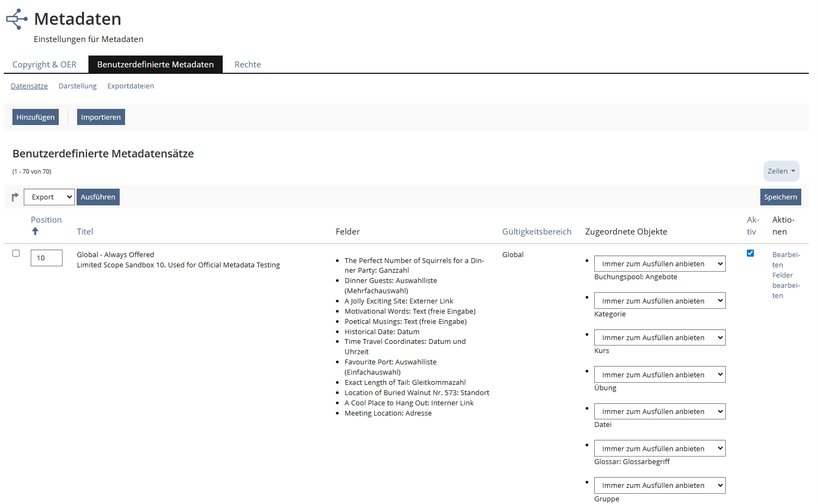Click the Importieren button
Image resolution: width=818 pixels, height=504 pixels.
(x=101, y=118)
